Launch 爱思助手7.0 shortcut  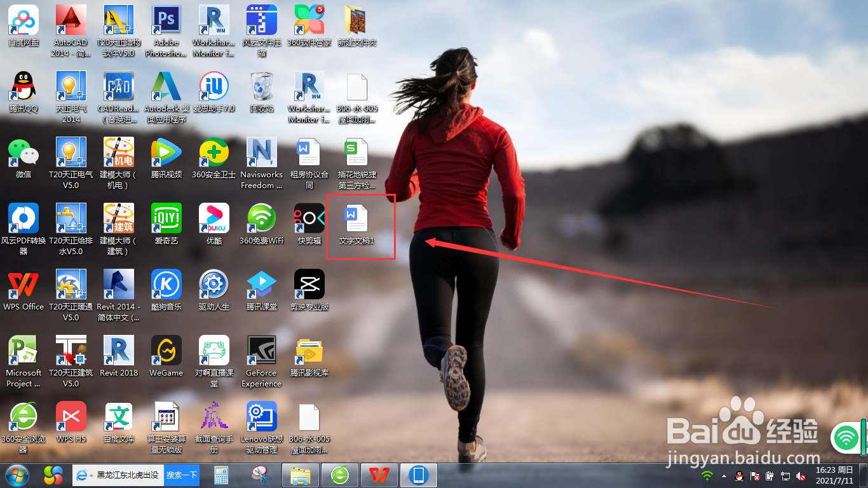pos(214,92)
